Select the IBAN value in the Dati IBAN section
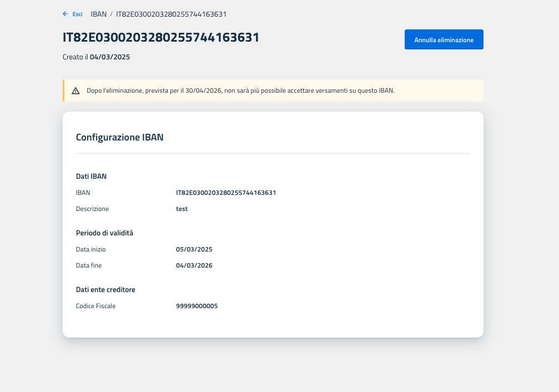Viewport: 559px width, 392px height. pos(226,193)
